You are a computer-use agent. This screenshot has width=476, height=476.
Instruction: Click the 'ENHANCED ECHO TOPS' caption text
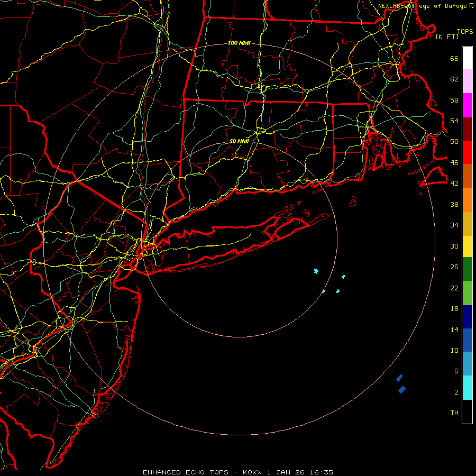186,472
